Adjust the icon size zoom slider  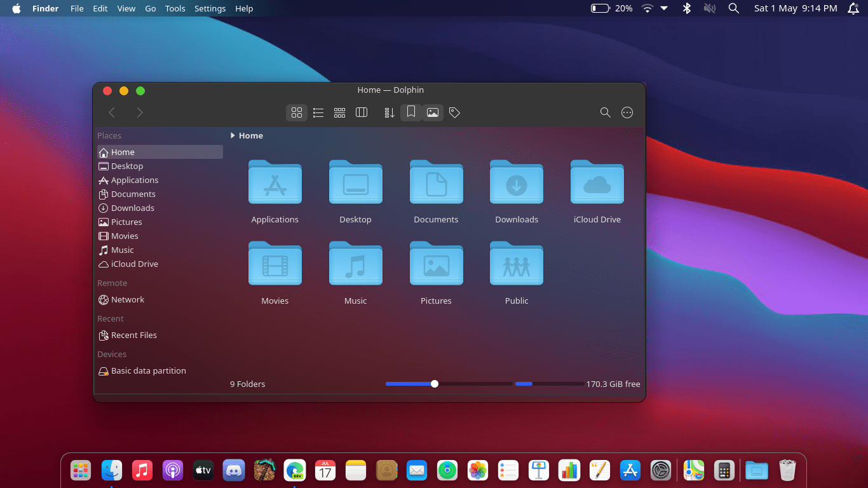tap(434, 384)
